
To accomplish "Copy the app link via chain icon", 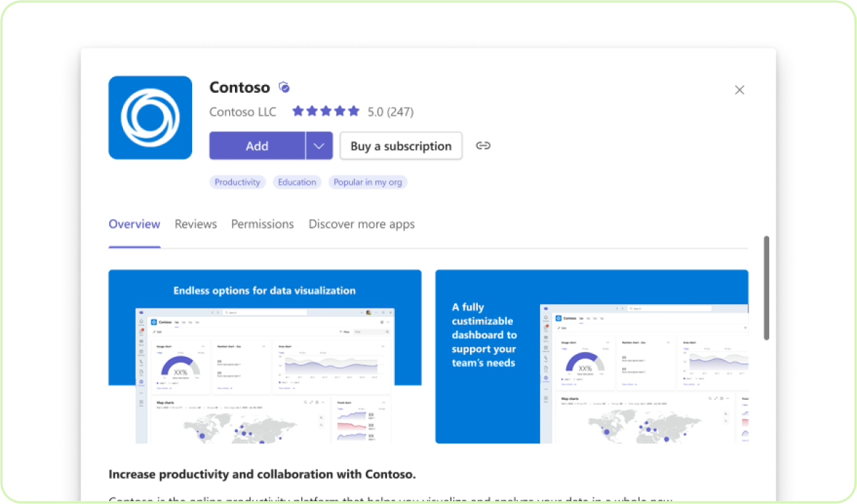I will click(x=483, y=146).
